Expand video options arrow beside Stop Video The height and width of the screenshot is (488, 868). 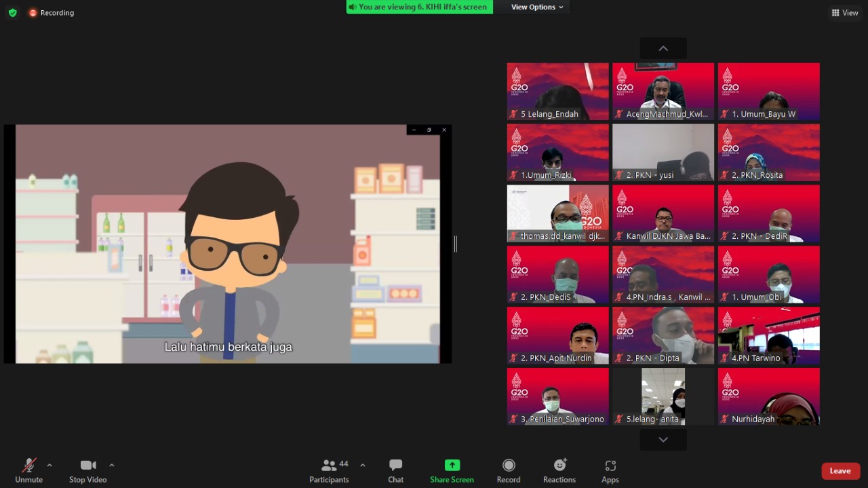(112, 466)
